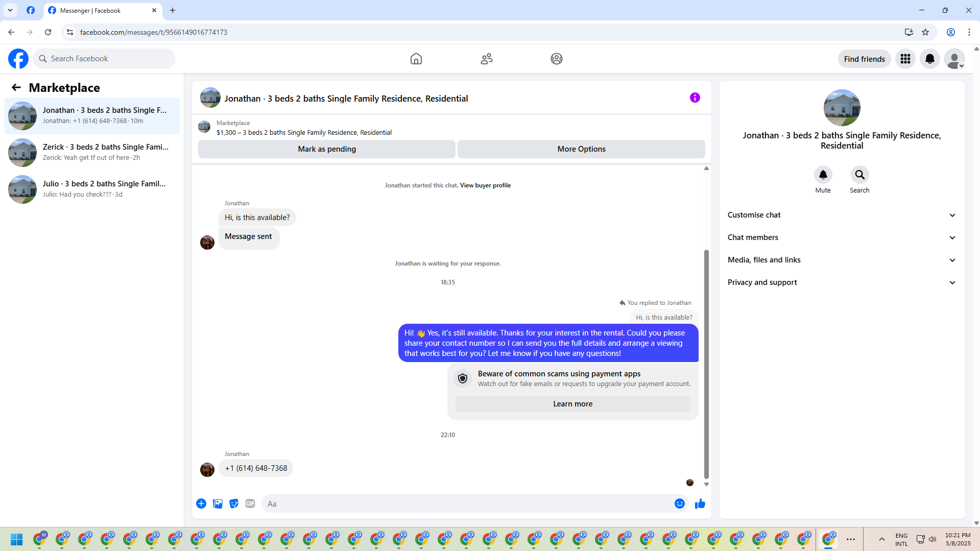
Task: Click Mark as pending
Action: click(x=327, y=149)
